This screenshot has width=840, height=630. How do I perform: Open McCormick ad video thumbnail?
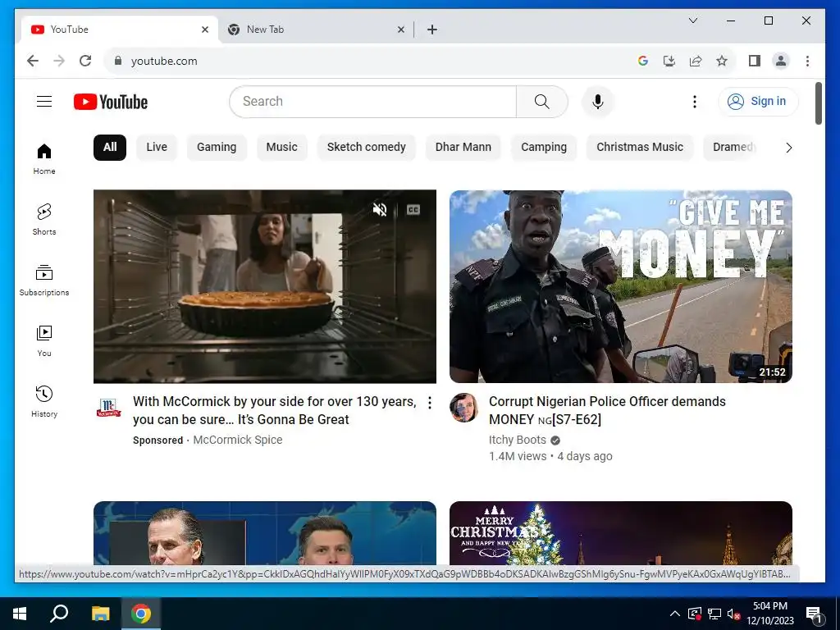coord(265,286)
